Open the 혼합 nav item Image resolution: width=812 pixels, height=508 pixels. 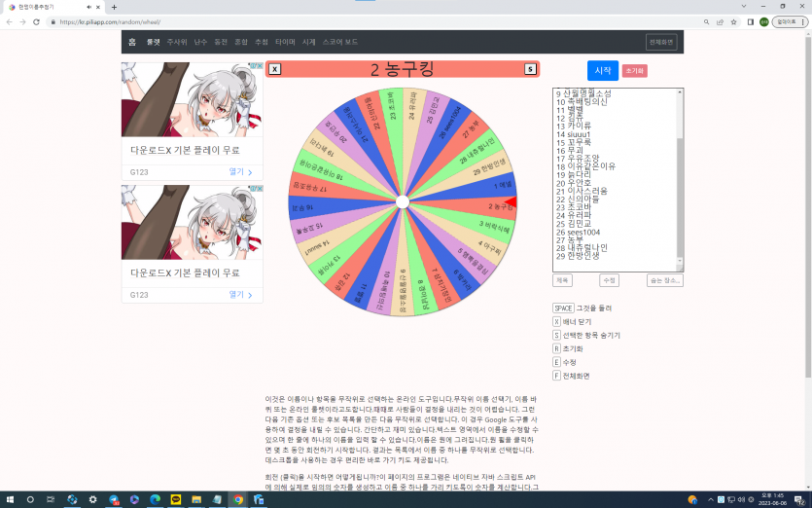click(241, 42)
